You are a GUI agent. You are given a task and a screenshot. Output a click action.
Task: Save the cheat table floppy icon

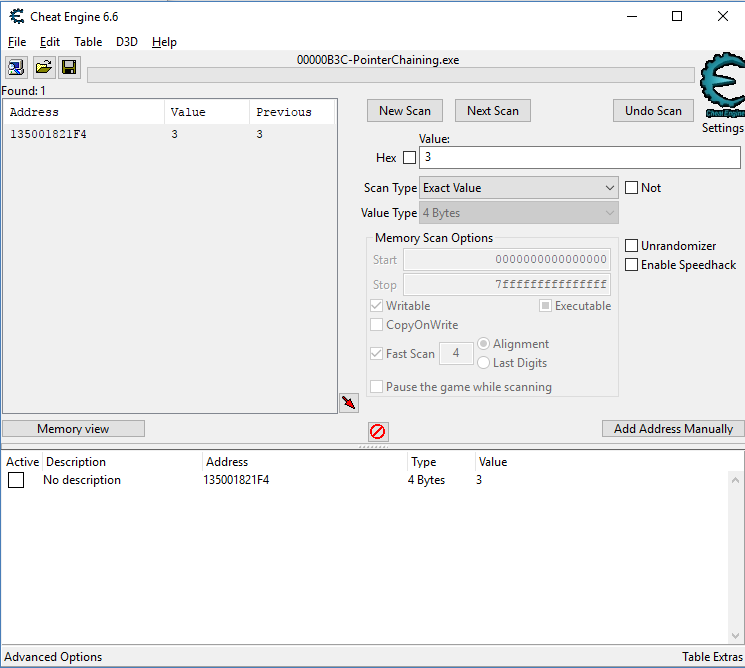(x=69, y=67)
